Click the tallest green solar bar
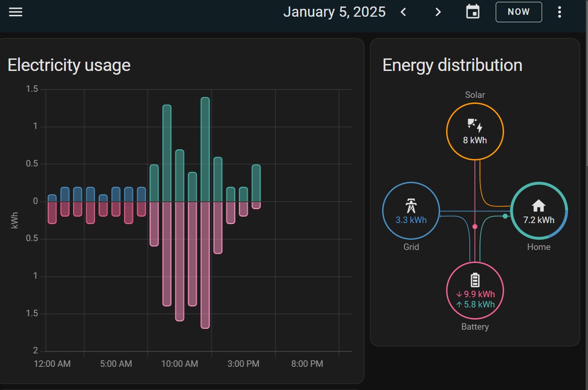 (205, 148)
